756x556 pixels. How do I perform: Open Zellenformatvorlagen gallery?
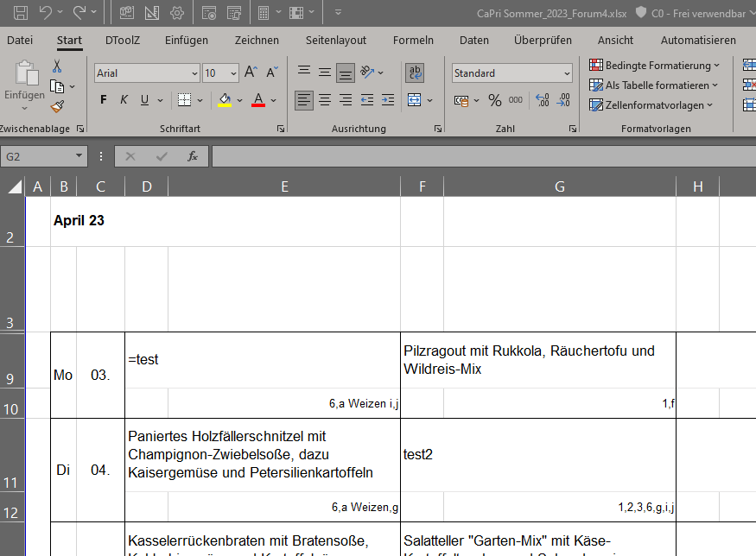coord(651,105)
